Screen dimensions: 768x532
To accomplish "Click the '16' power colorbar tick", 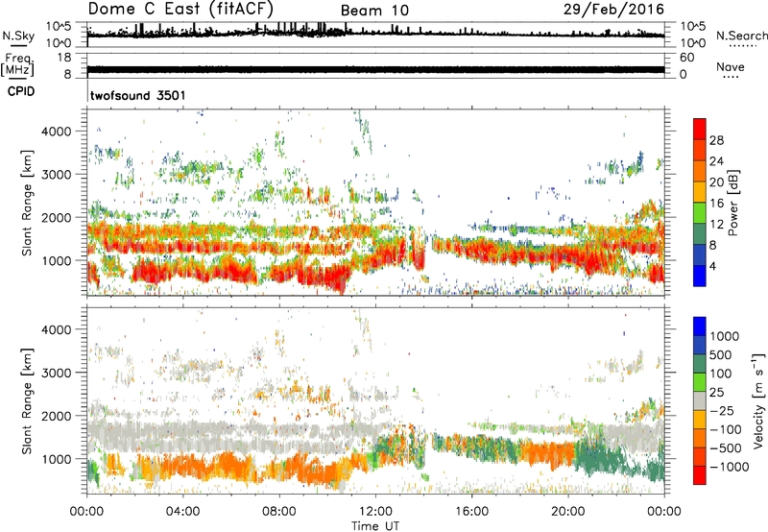I will [x=716, y=204].
